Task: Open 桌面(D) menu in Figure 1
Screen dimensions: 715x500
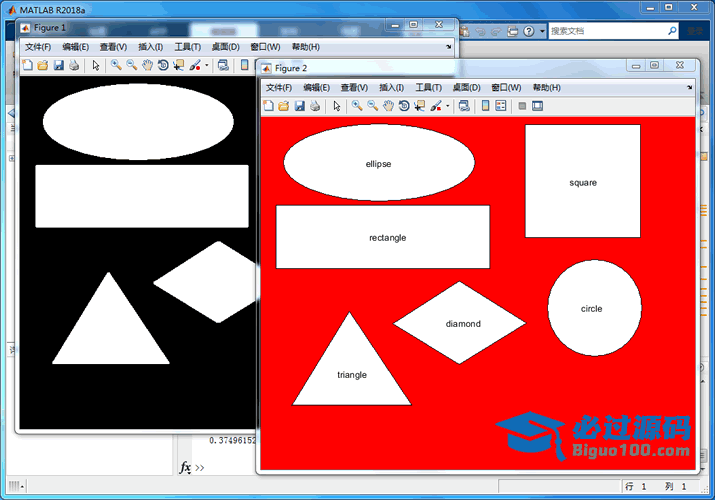Action: 226,47
